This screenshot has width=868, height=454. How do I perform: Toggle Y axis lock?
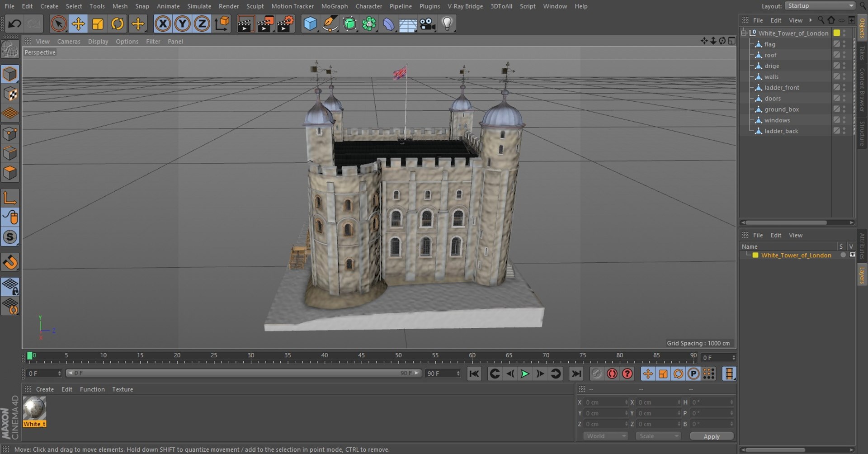pos(182,24)
